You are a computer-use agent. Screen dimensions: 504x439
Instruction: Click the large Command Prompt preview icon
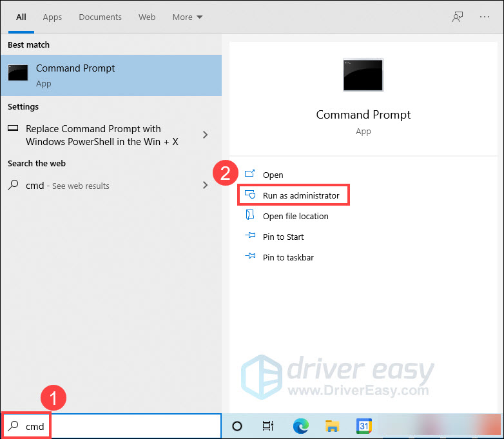click(x=363, y=75)
